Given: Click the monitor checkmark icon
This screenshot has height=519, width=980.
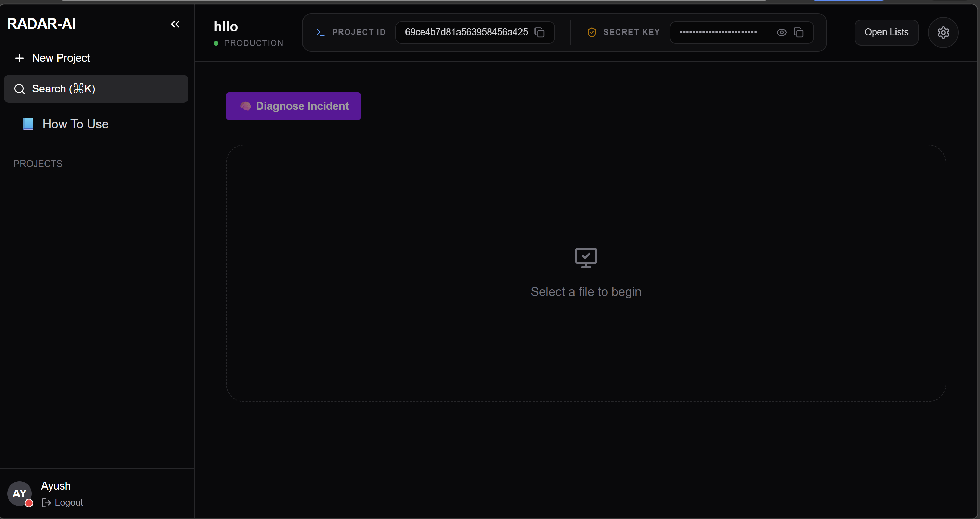Looking at the screenshot, I should (x=586, y=258).
